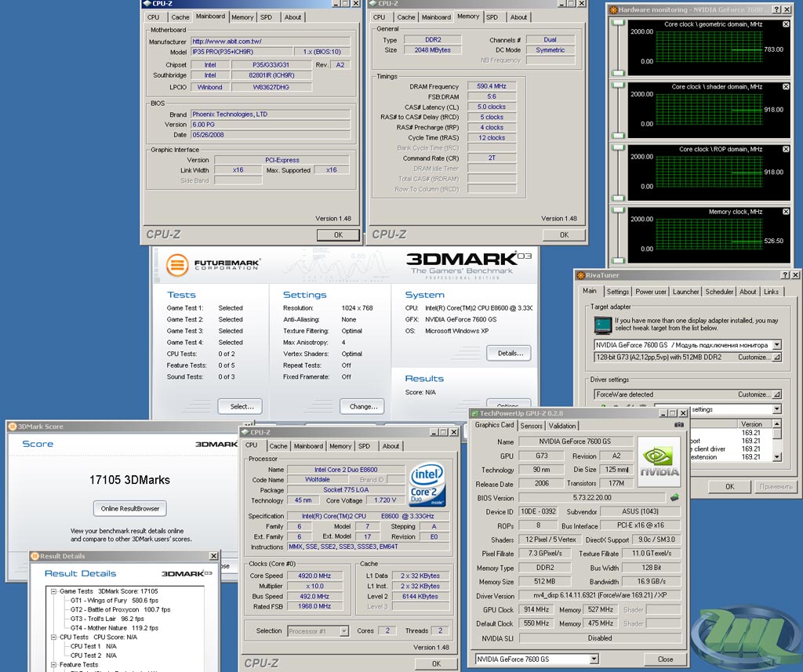Image resolution: width=803 pixels, height=672 pixels.
Task: Open the RivaTuner target adapter dropdown
Action: (776, 345)
